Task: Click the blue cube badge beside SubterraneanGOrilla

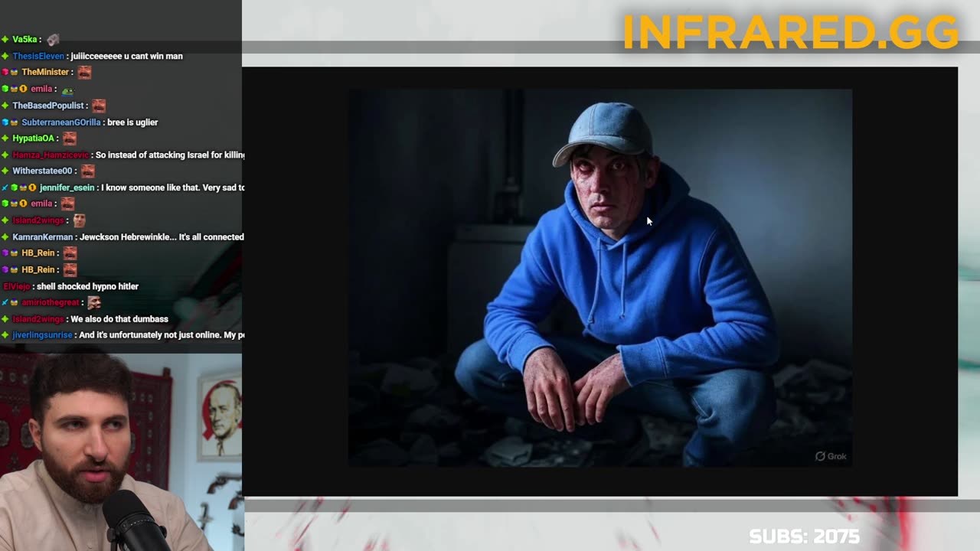Action: tap(5, 122)
